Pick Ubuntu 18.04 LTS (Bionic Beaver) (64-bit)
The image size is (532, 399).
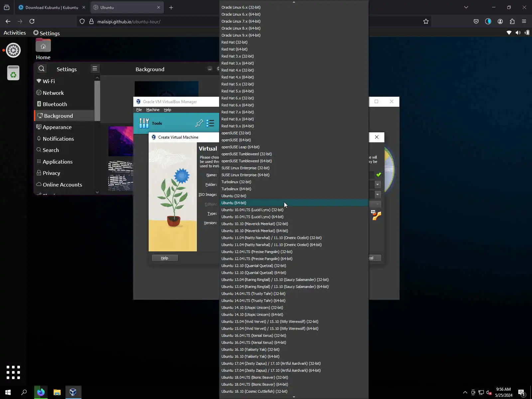(294, 384)
